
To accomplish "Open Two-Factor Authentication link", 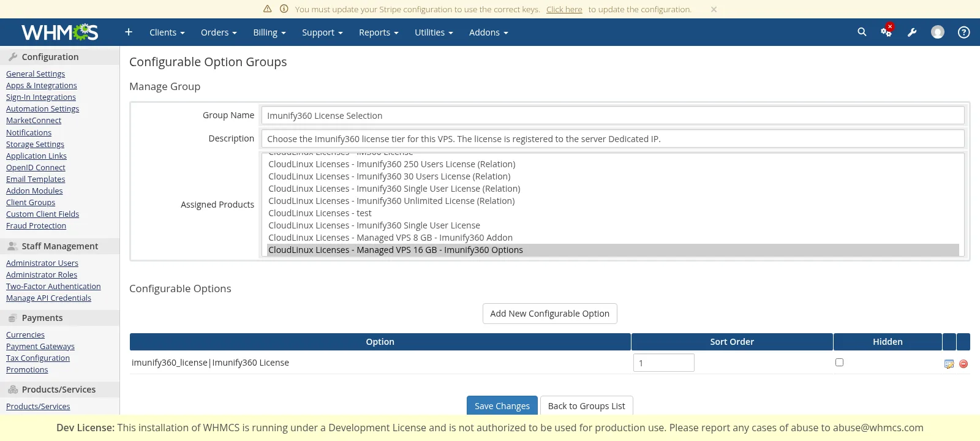I will click(53, 286).
